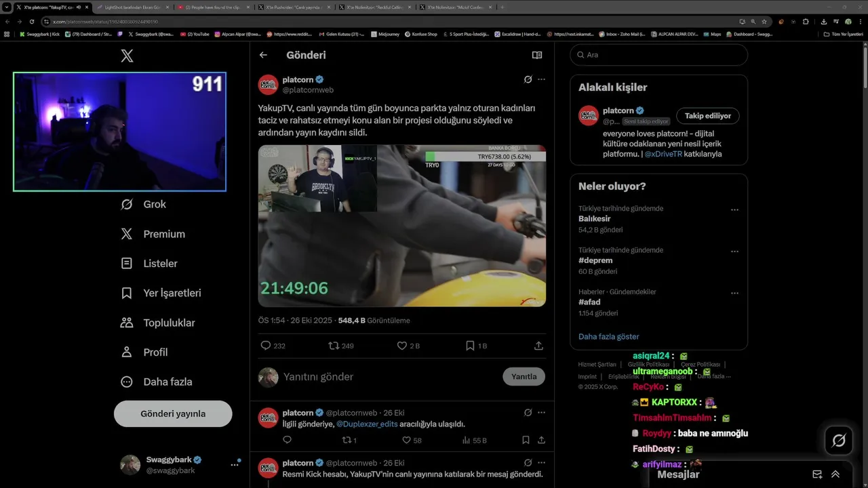Open more options on main platcorn post
The image size is (868, 488).
tap(541, 79)
